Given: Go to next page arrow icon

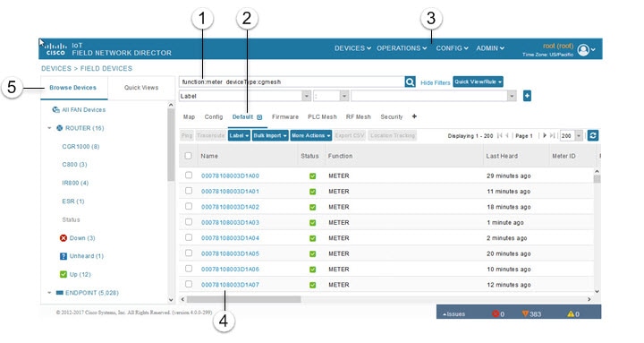Looking at the screenshot, I should 545,135.
